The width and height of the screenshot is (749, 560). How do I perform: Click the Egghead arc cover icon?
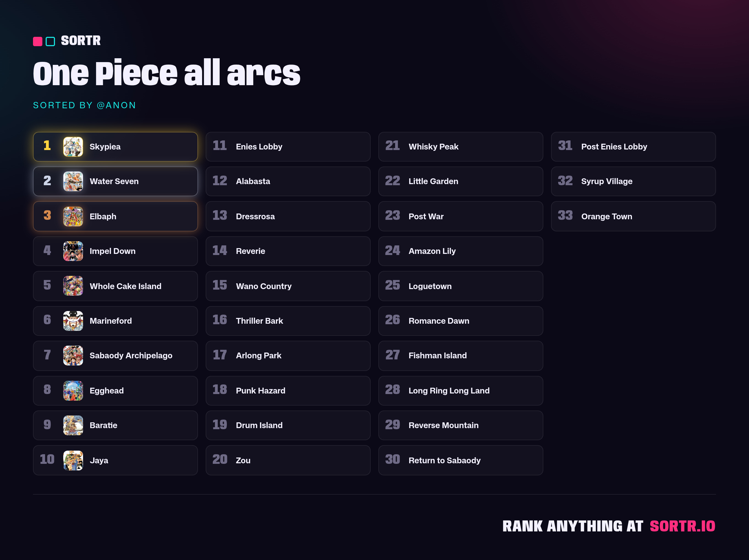point(73,390)
